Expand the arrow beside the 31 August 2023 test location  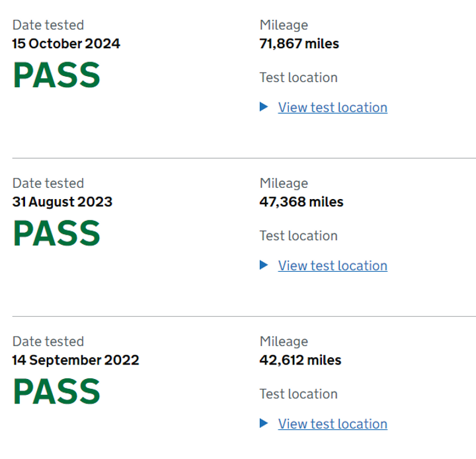coord(264,265)
